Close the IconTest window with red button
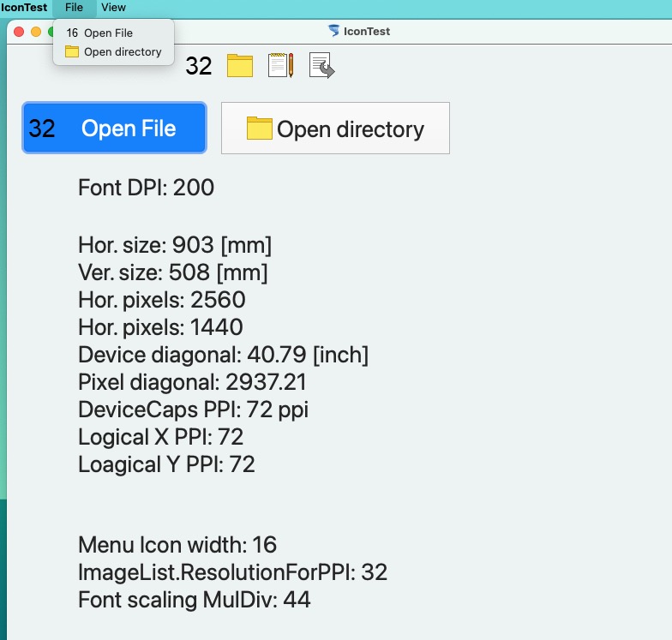Image resolution: width=672 pixels, height=640 pixels. [19, 32]
